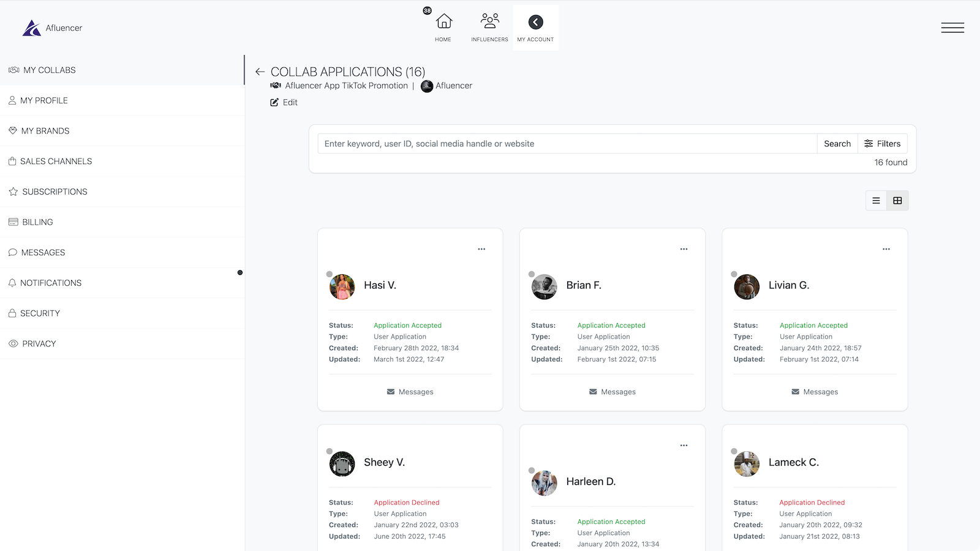This screenshot has height=551, width=980.
Task: Open Messages for Brian F.
Action: pyautogui.click(x=612, y=392)
